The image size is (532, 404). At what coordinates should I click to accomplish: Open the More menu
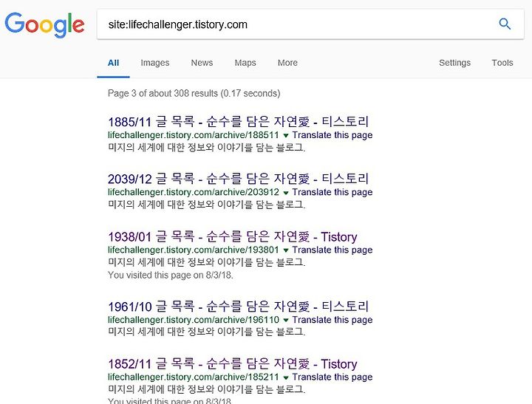point(287,63)
